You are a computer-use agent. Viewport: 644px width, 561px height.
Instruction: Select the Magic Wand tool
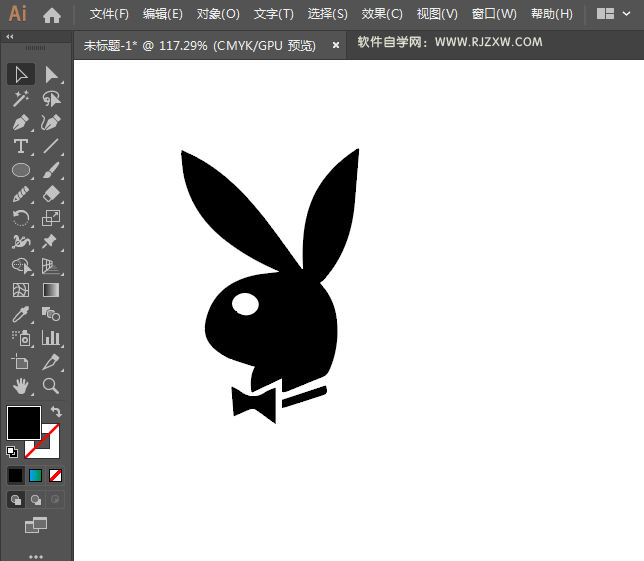click(21, 99)
